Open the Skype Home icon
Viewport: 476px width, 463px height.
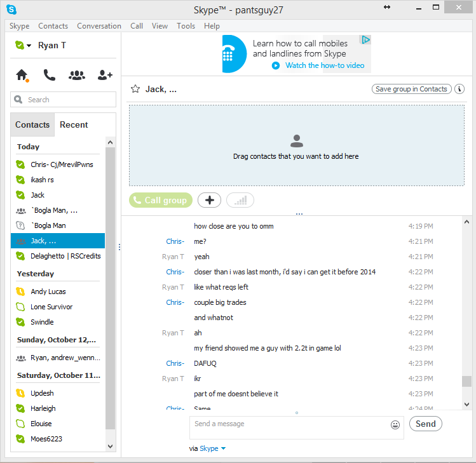(x=22, y=75)
